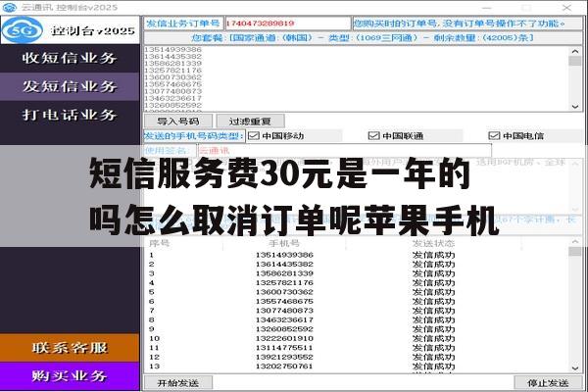This screenshot has height=392, width=588.
Task: Select table row 13514939386
Action: coord(357,255)
